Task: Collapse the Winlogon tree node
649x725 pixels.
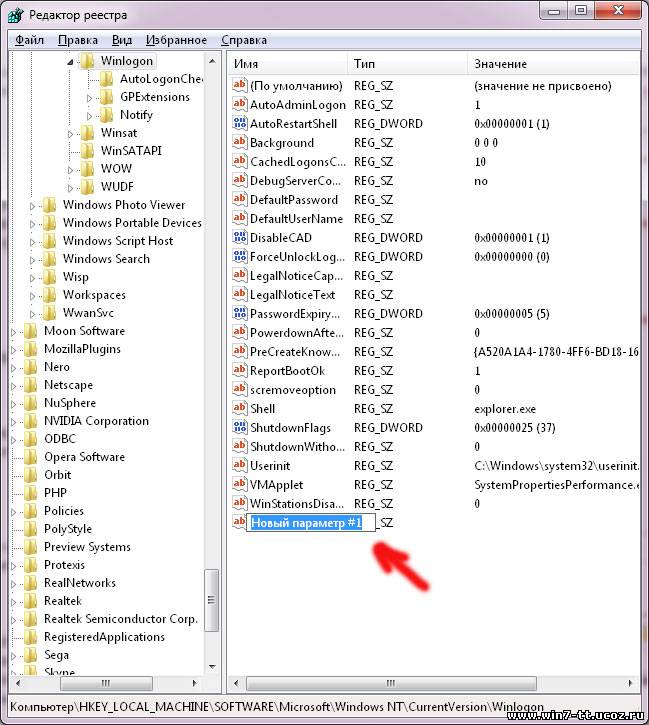Action: coord(70,61)
